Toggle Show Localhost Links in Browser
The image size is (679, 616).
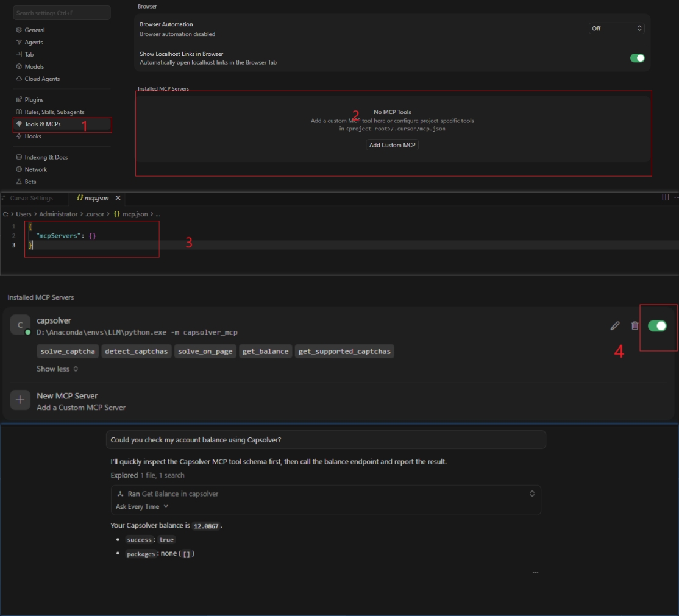tap(637, 58)
